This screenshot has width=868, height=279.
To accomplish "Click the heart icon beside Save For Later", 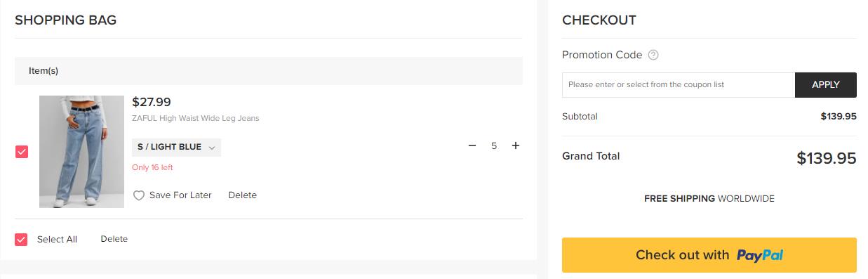I will [x=139, y=195].
